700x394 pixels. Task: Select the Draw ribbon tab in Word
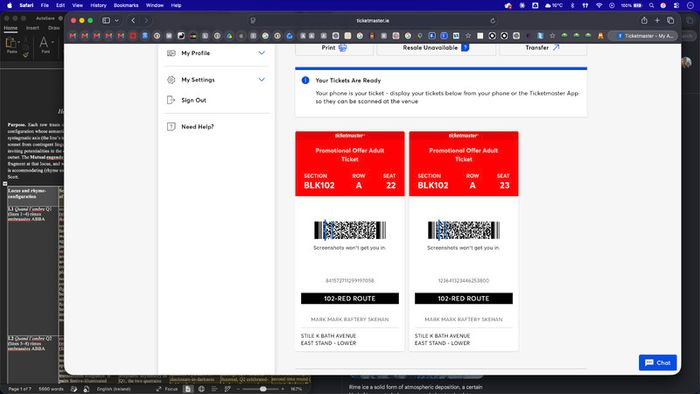[x=54, y=28]
